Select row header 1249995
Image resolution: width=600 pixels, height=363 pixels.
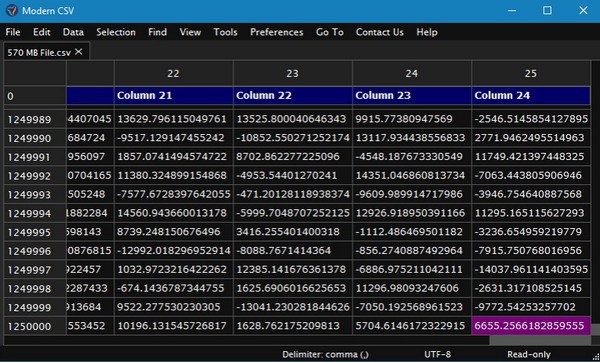point(35,232)
